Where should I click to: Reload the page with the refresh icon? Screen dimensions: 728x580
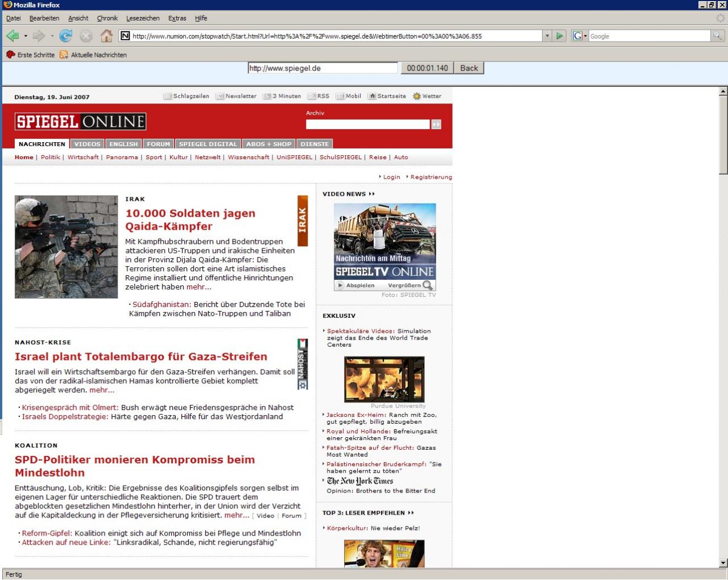pyautogui.click(x=66, y=36)
